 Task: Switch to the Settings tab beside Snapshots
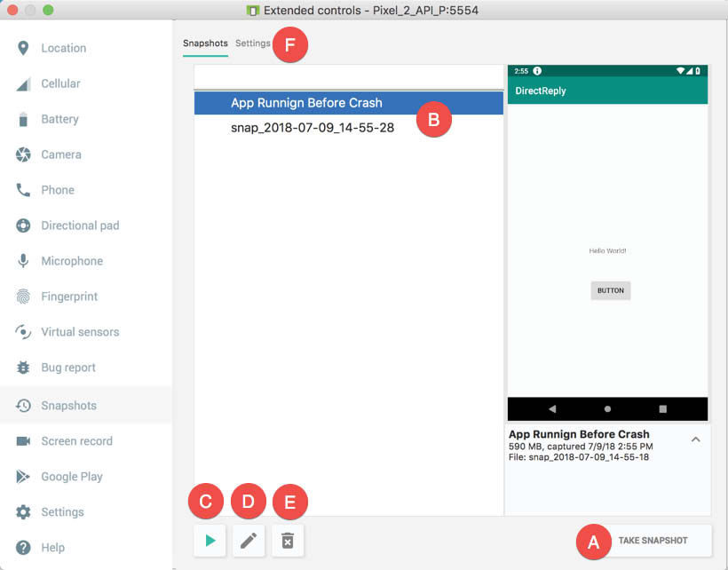pos(252,44)
